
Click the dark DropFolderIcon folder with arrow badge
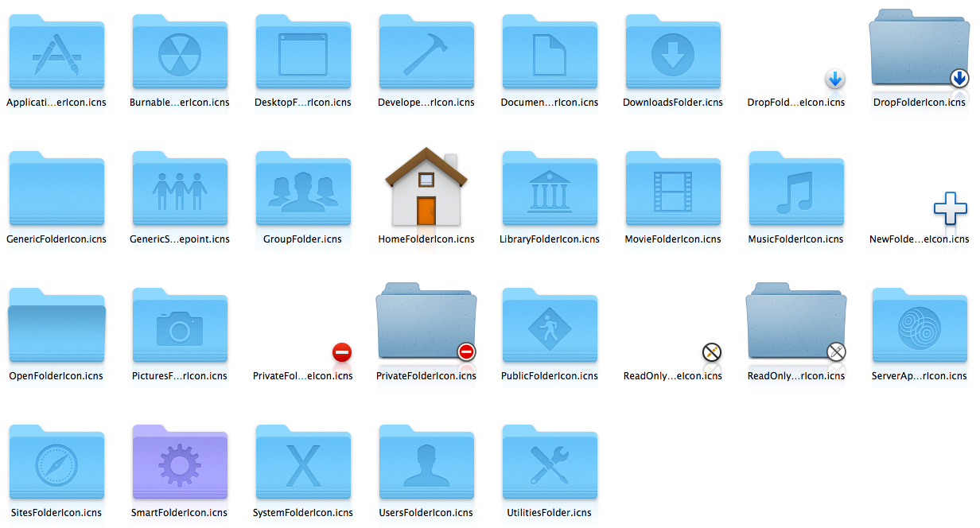pyautogui.click(x=920, y=49)
